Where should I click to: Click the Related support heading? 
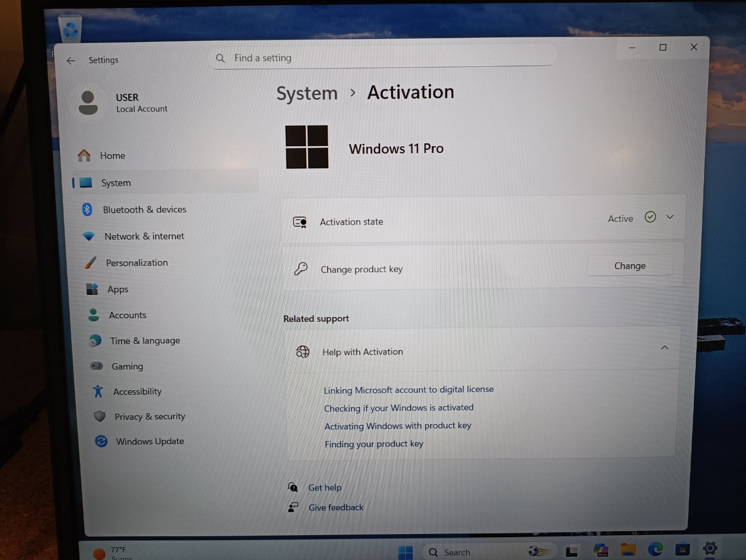point(316,318)
